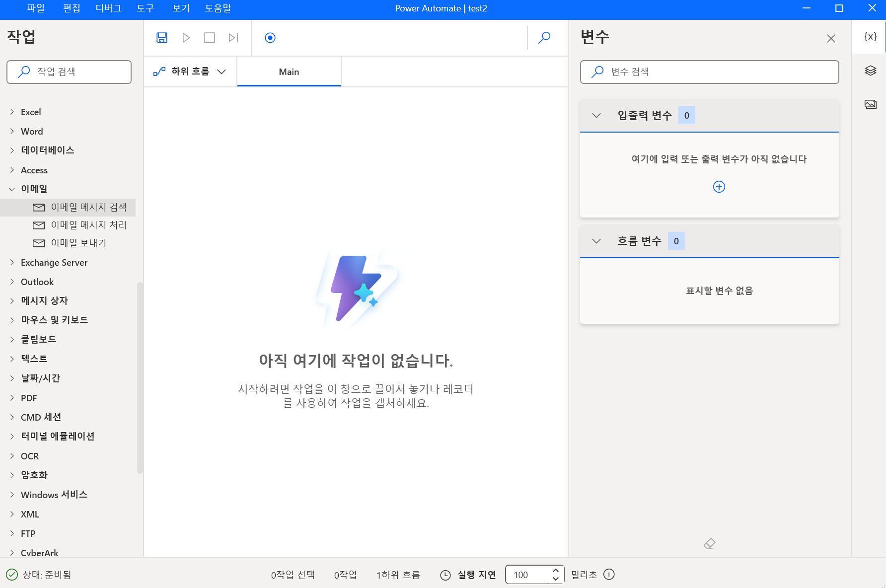This screenshot has height=588, width=886.
Task: Click the Save flow icon
Action: (x=162, y=38)
